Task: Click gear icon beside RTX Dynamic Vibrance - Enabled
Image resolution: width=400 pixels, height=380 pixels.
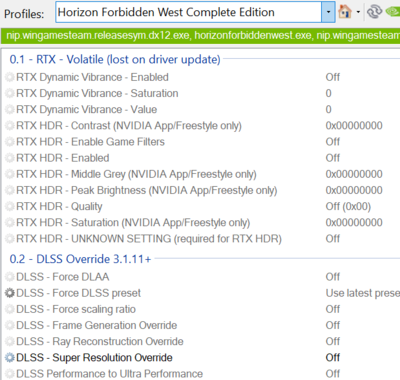Action: tap(10, 77)
